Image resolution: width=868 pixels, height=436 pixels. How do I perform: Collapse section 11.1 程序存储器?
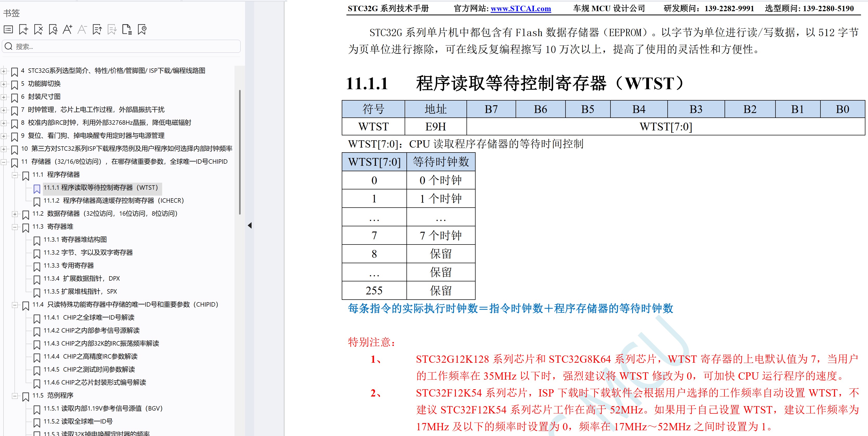(x=15, y=175)
